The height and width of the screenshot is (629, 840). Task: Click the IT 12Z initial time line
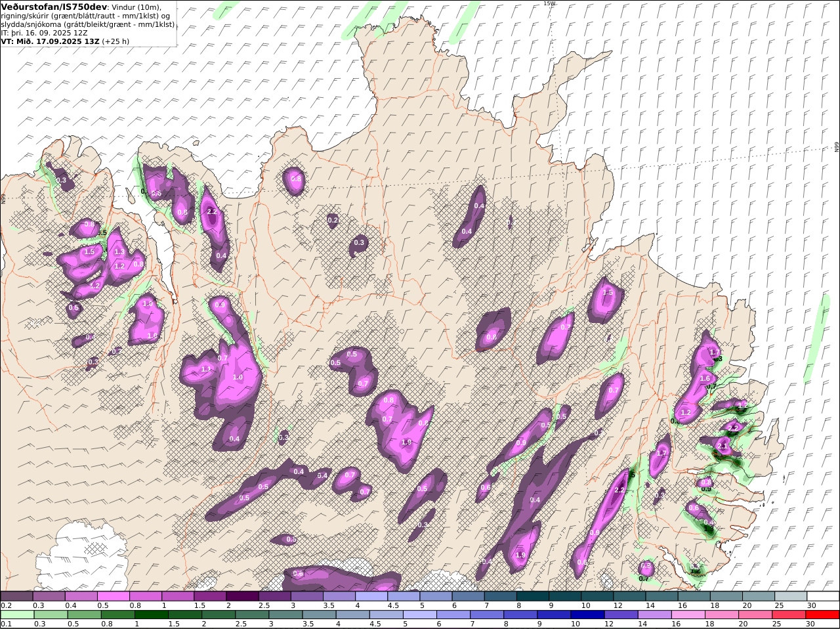click(x=44, y=32)
